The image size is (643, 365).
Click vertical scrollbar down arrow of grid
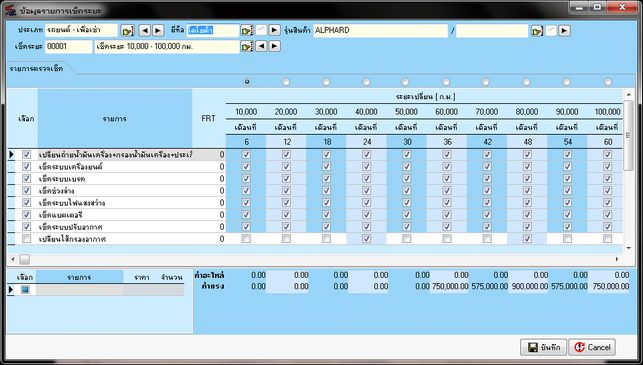click(629, 248)
